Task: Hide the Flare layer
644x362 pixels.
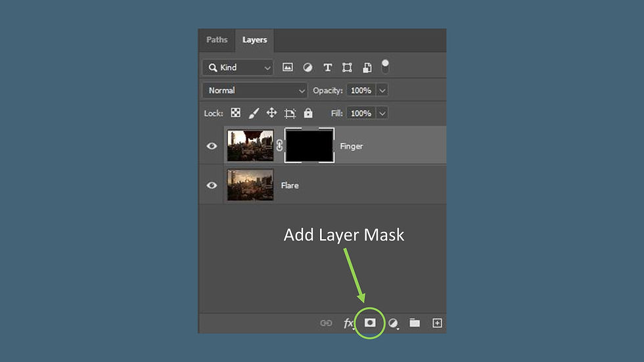Action: 212,185
